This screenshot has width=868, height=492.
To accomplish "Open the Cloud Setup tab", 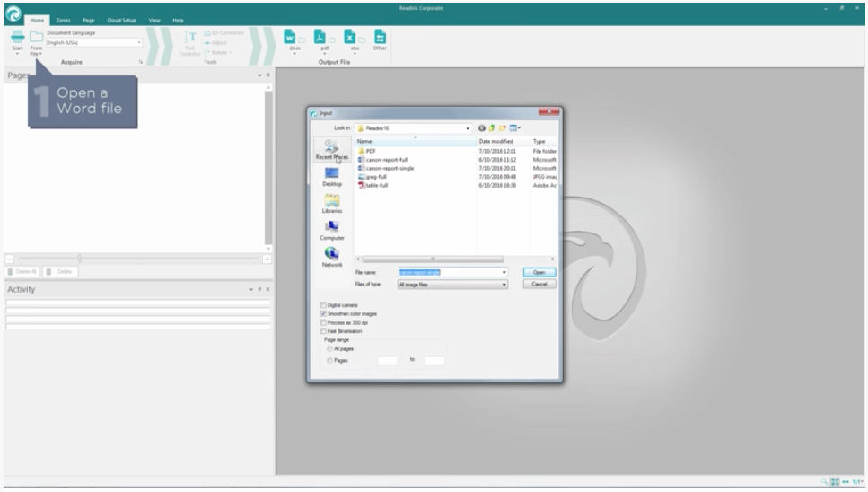I will tap(121, 20).
